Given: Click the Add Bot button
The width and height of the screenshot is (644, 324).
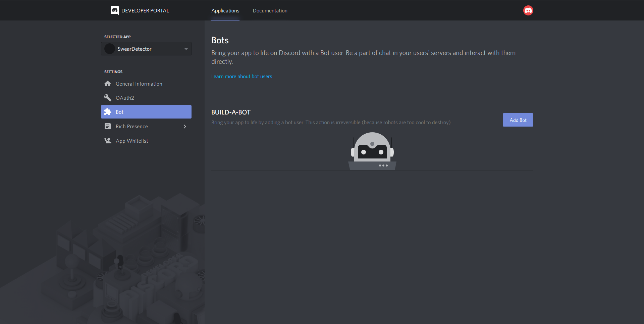Looking at the screenshot, I should point(518,120).
